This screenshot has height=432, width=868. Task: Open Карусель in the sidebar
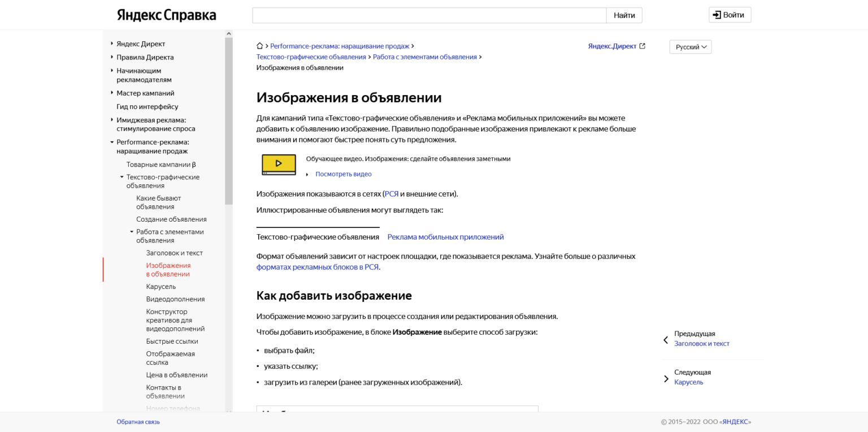(160, 287)
